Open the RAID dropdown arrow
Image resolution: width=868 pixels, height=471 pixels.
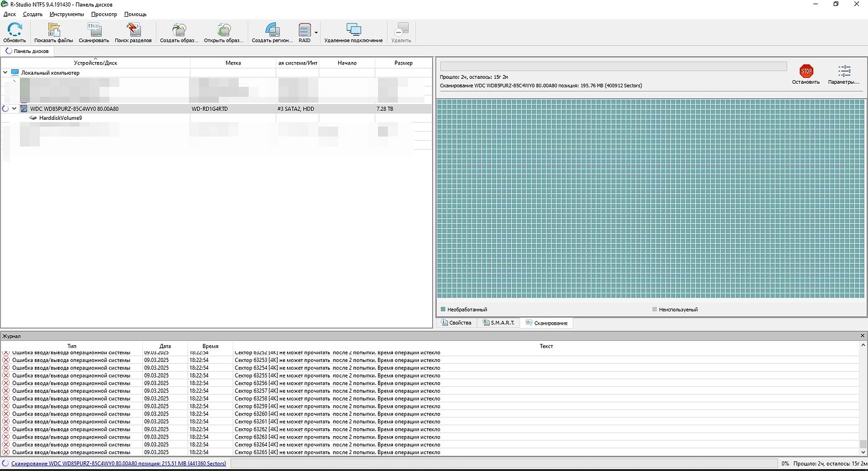316,33
